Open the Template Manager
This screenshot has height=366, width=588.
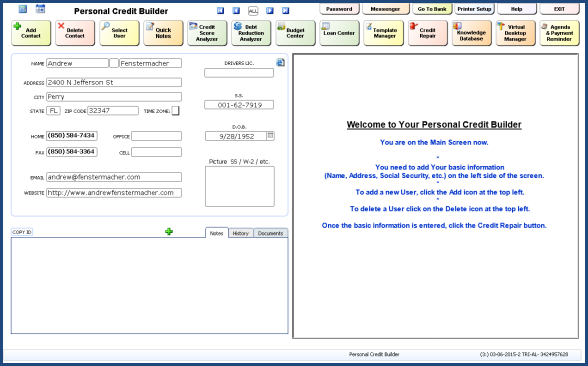pyautogui.click(x=383, y=33)
